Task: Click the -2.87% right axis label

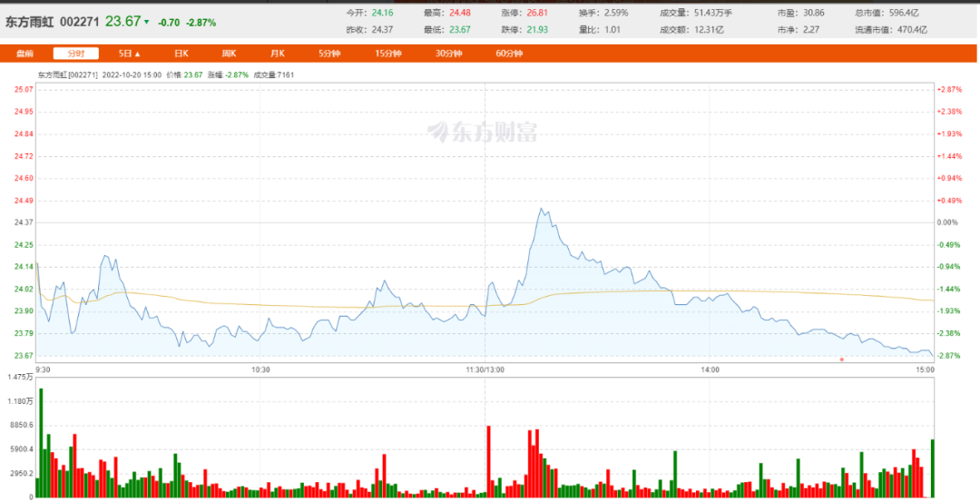Action: 949,356
